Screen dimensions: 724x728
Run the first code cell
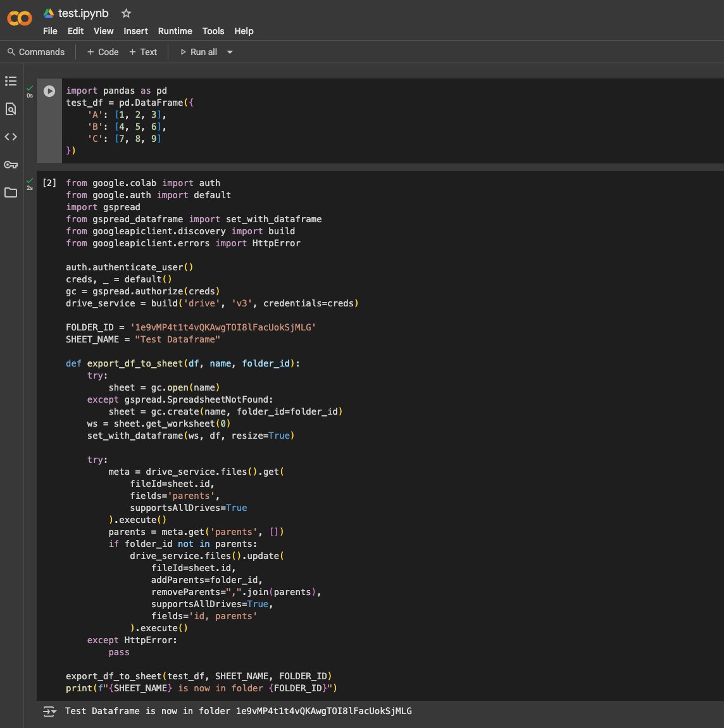click(49, 91)
